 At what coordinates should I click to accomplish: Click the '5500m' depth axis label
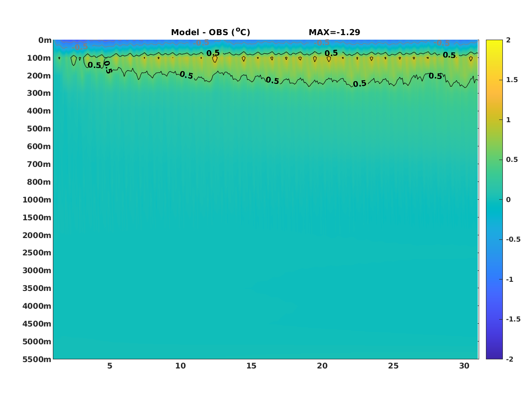click(36, 359)
